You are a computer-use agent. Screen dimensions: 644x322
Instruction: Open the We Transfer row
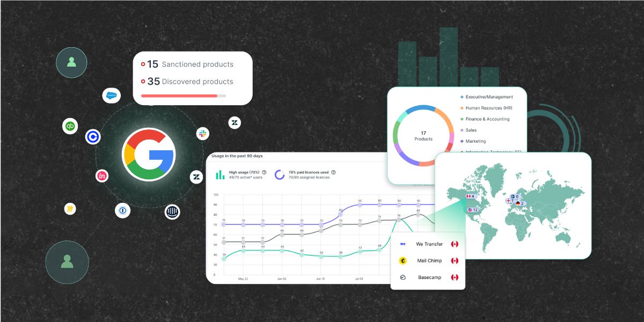[x=428, y=244]
